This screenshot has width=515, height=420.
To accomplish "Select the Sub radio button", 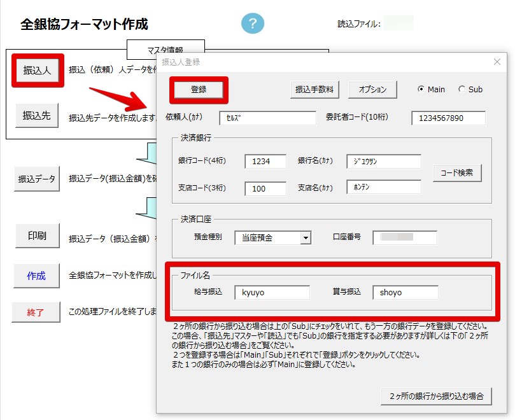I will click(462, 90).
